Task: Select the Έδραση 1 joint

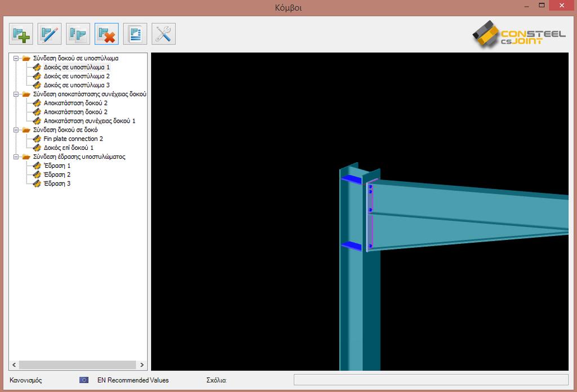Action: pyautogui.click(x=57, y=166)
